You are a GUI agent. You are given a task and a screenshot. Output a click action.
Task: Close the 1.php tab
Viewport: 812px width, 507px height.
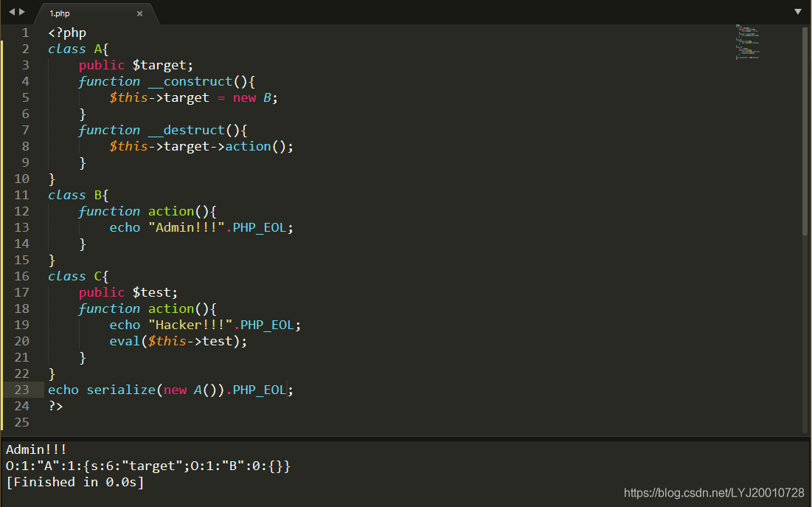tap(139, 13)
